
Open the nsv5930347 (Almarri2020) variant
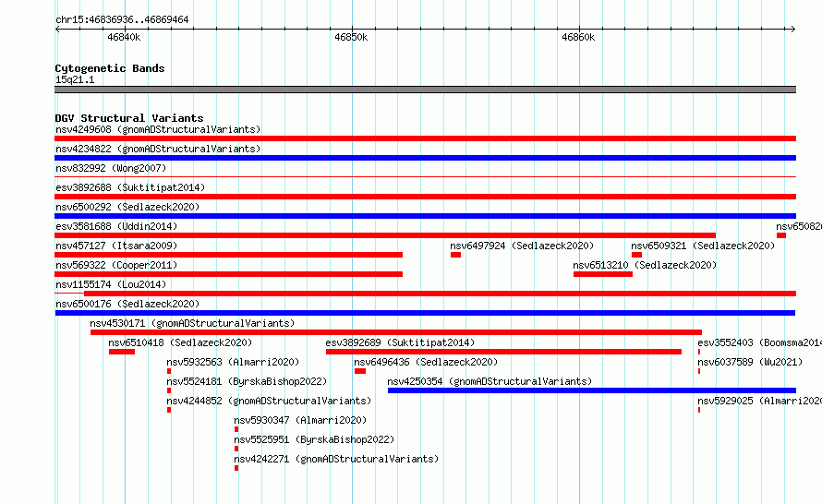[300, 420]
